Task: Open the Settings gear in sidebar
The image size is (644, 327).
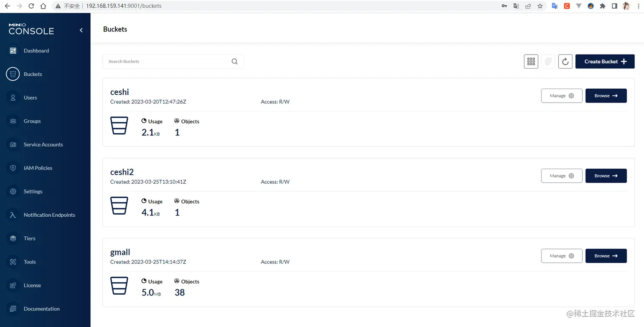Action: pos(13,191)
